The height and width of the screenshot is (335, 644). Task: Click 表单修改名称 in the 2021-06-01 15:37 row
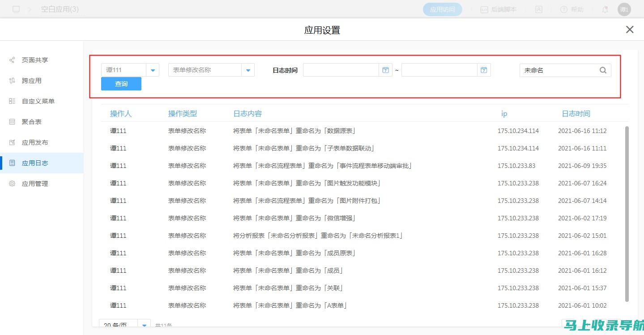[187, 288]
